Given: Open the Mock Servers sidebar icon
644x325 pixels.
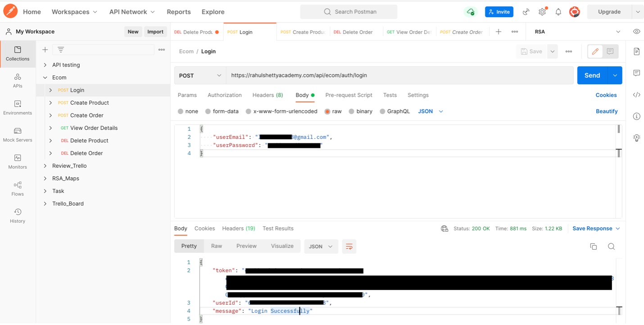Looking at the screenshot, I should pos(18,134).
